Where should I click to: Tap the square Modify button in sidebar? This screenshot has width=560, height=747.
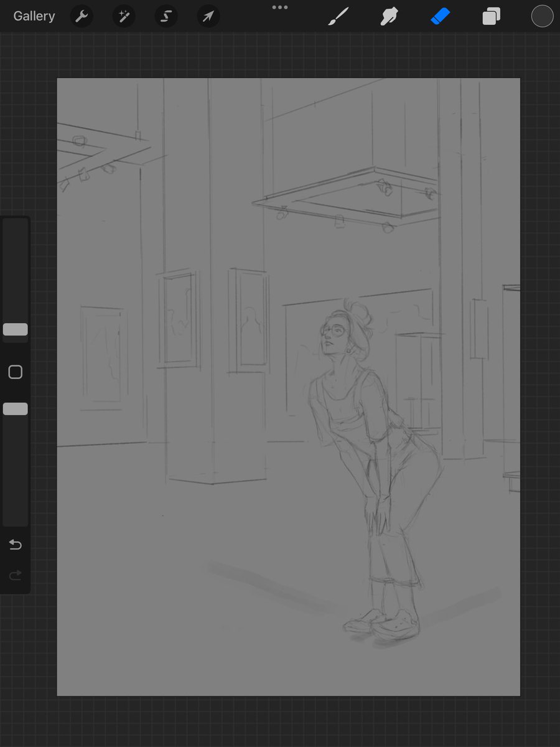16,372
